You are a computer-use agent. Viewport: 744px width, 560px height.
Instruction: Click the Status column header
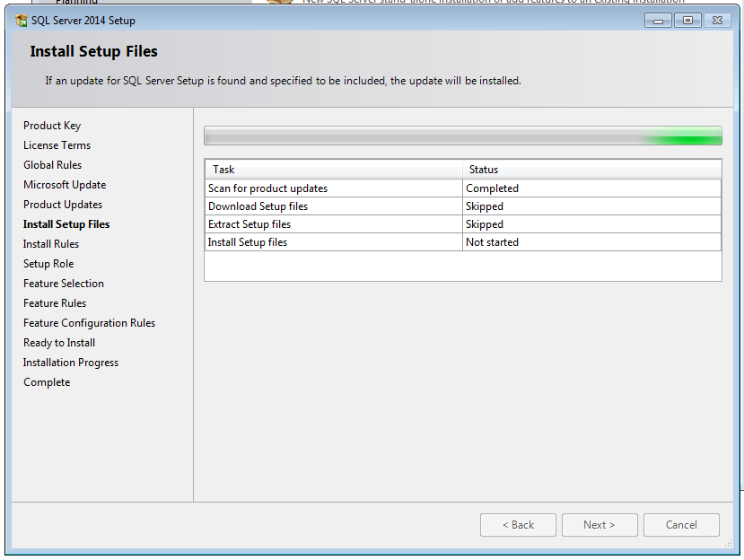coord(591,170)
